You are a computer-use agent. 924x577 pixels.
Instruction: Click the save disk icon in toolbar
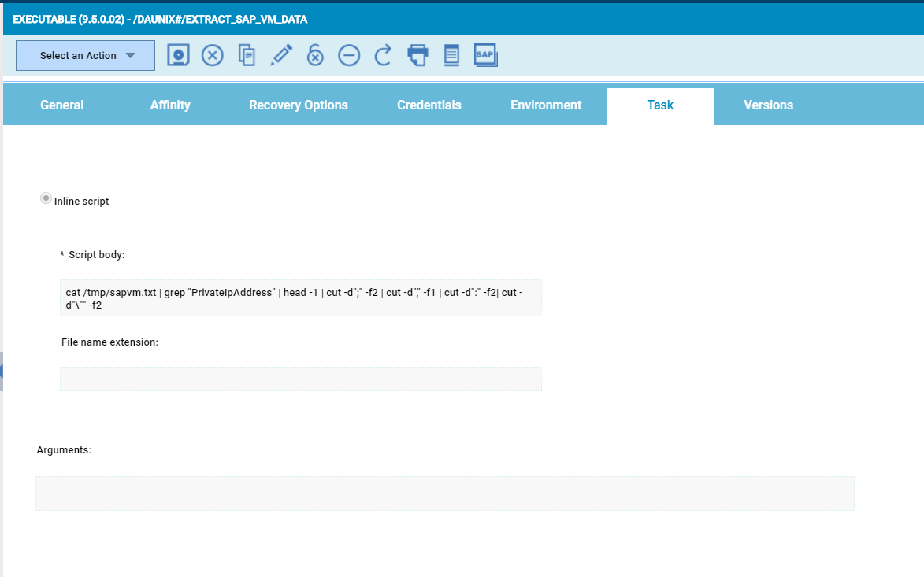(179, 55)
